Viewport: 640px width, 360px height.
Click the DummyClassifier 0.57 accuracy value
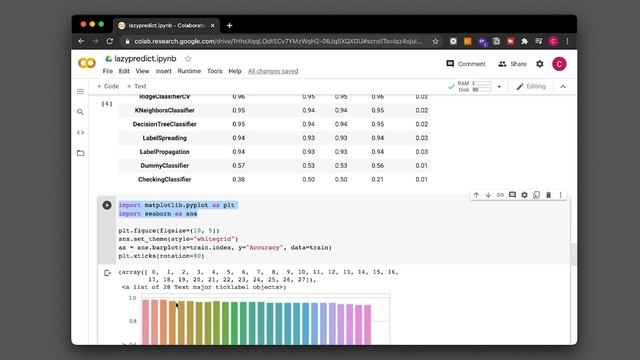[238, 166]
